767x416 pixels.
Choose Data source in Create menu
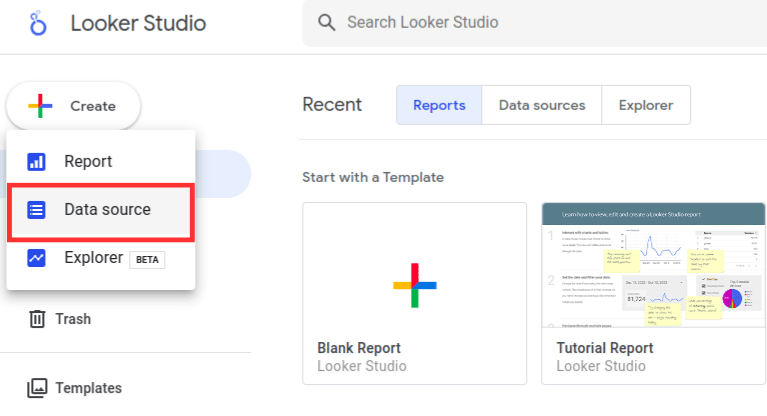107,210
